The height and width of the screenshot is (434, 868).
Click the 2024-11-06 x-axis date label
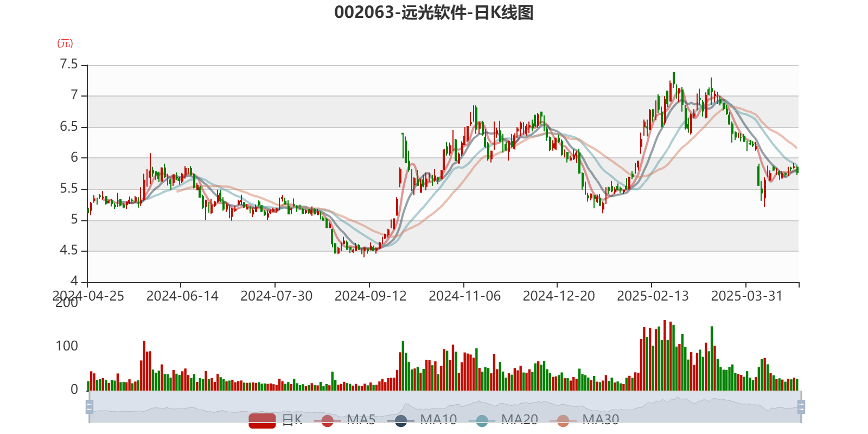[x=464, y=296]
